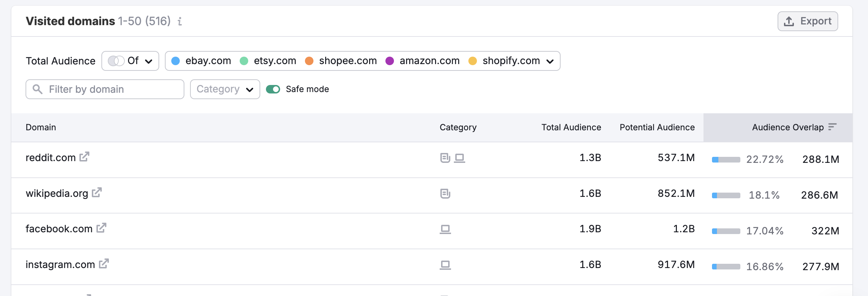Open the Category filter dropdown

pos(225,89)
